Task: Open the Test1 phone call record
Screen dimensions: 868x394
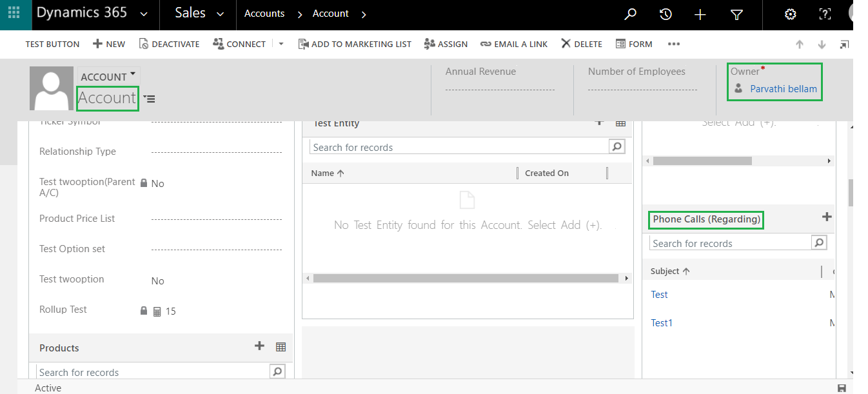Action: (662, 323)
